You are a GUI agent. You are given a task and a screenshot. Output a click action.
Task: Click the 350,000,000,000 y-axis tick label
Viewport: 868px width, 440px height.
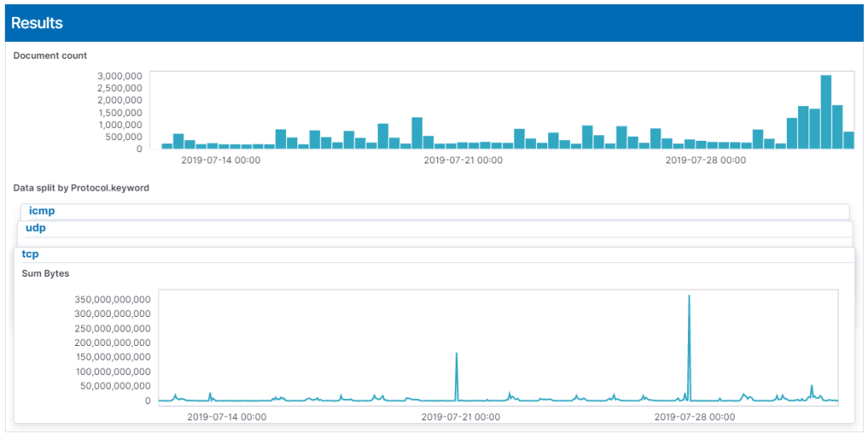[x=112, y=299]
